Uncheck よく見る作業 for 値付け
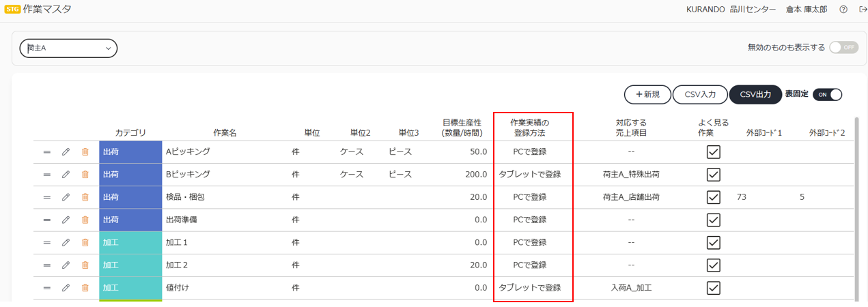Viewport: 868px width, 307px height. (714, 288)
